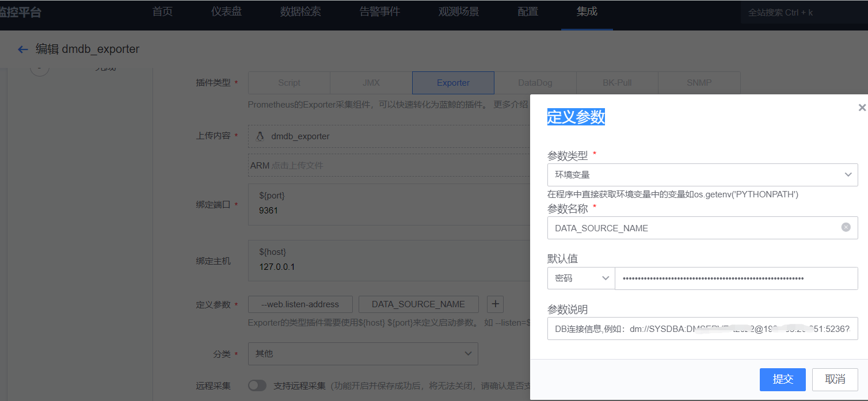Click the ${port} variable text
The width and height of the screenshot is (868, 401).
[272, 196]
